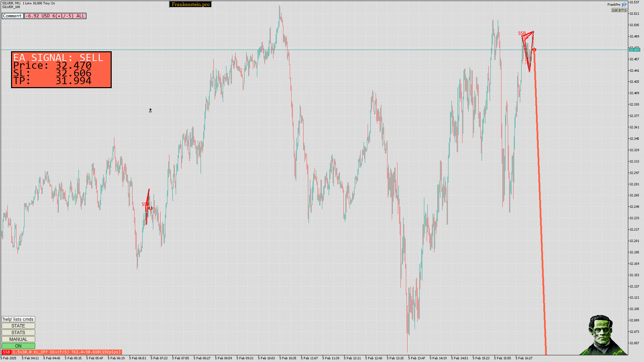Click the SILVER_108 subtitle text
This screenshot has width=644, height=362.
pyautogui.click(x=11, y=7)
